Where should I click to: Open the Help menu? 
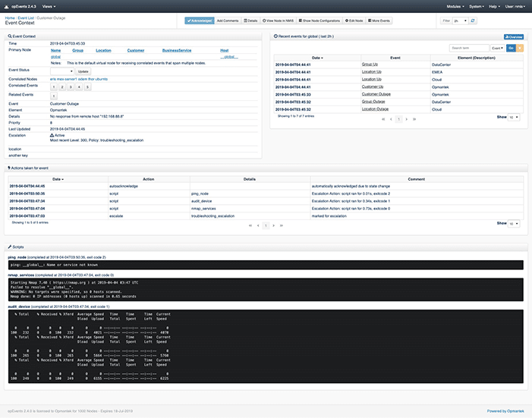pos(494,6)
